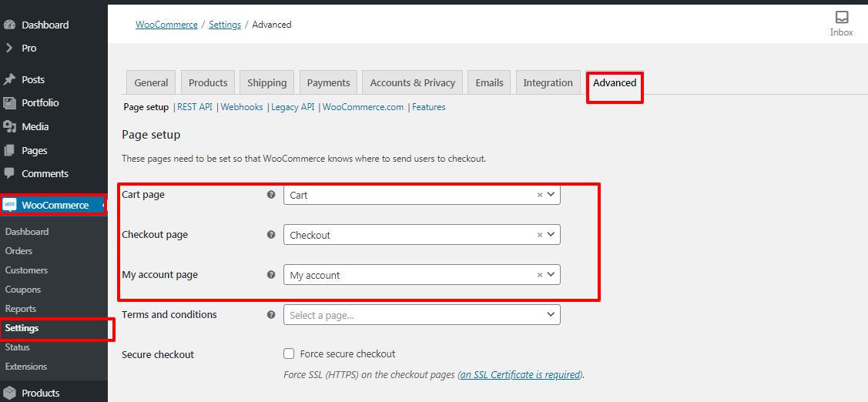Switch to the Accounts & Privacy tab
Viewport: 868px width, 402px height.
point(412,82)
